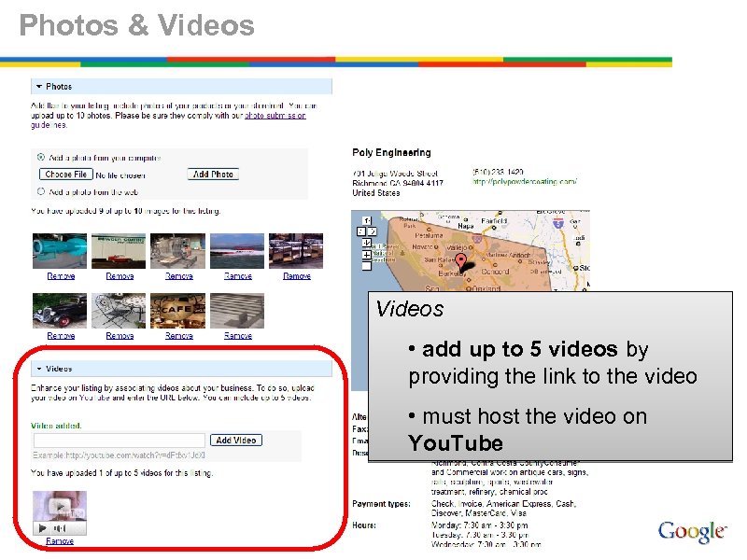Select Add a photo from your computer
The height and width of the screenshot is (560, 747).
tap(39, 157)
